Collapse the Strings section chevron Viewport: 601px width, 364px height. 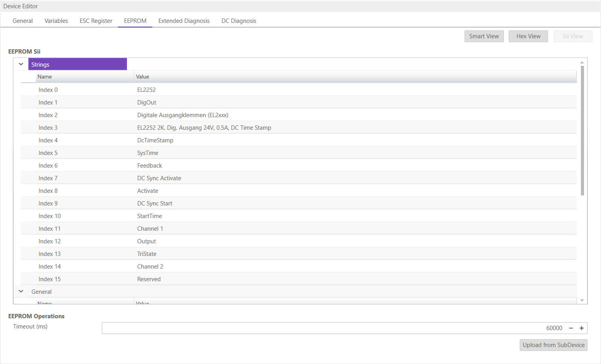[x=21, y=64]
